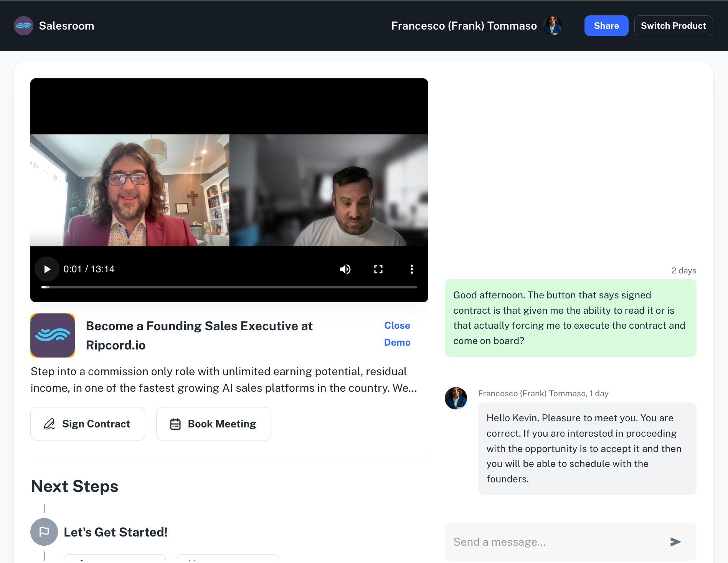Expand the truncated commission role description
The width and height of the screenshot is (728, 563).
[x=224, y=379]
